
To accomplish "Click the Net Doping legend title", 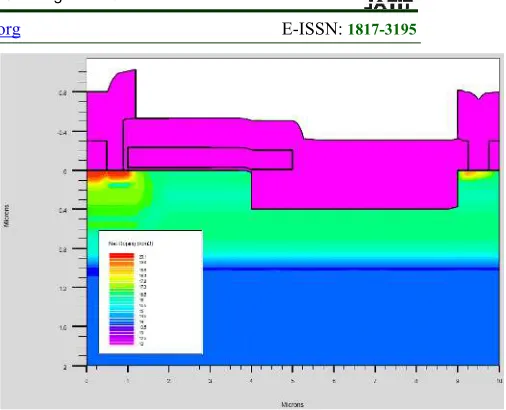I will tap(131, 244).
